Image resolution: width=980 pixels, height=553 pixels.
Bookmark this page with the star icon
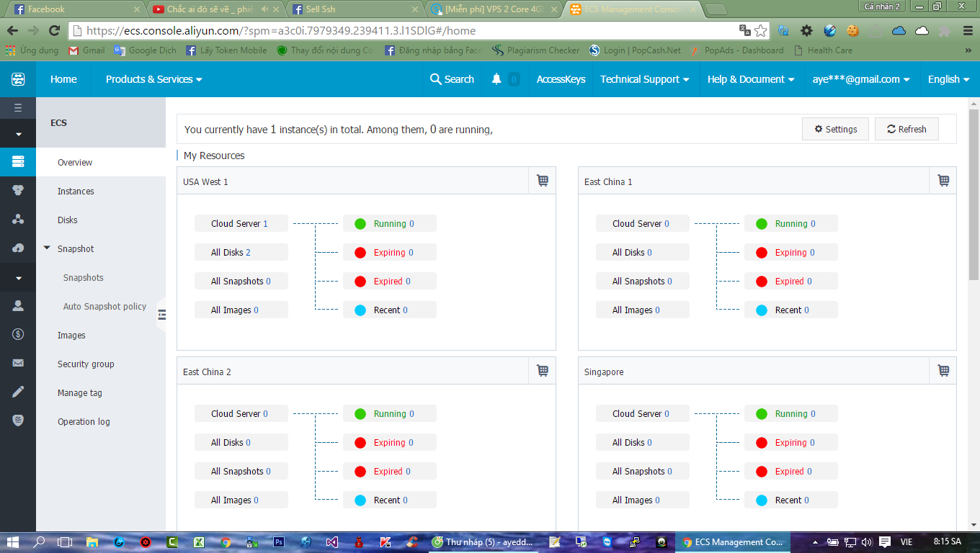761,30
